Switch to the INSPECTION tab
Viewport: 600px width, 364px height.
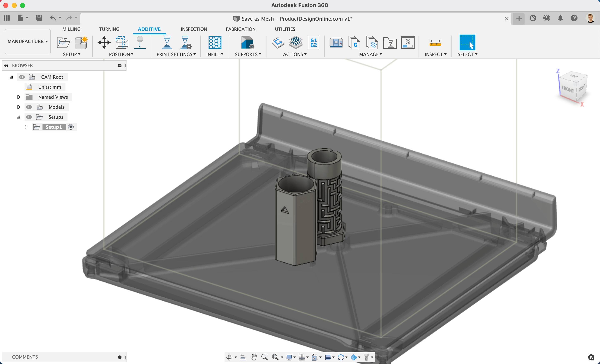click(x=194, y=29)
